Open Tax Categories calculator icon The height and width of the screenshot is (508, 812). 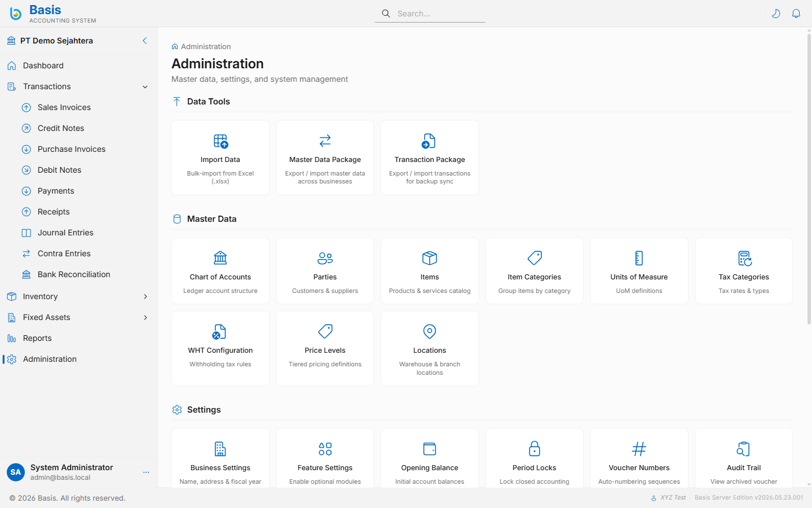coord(745,259)
